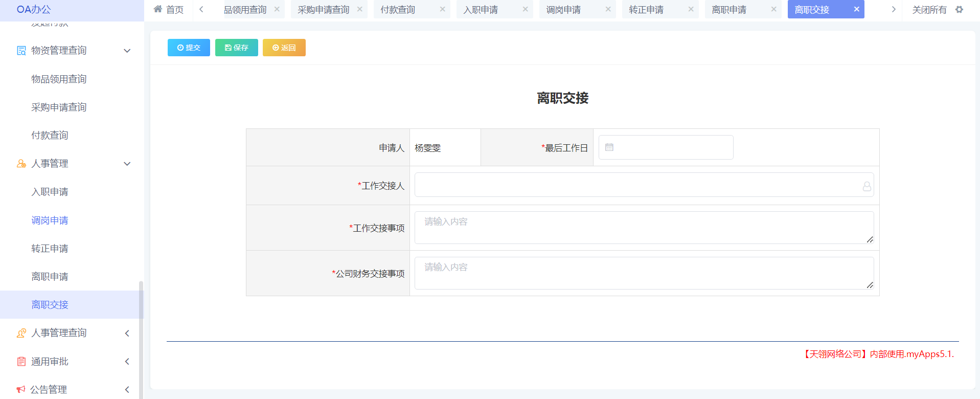Viewport: 980px width, 399px height.
Task: Close the 付款查询 tab
Action: 442,9
